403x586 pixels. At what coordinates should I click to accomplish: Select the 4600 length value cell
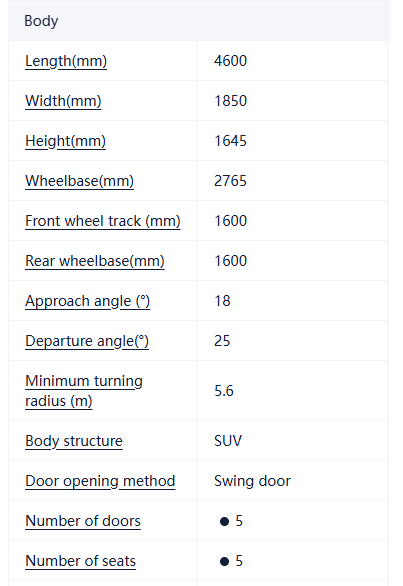tap(292, 61)
